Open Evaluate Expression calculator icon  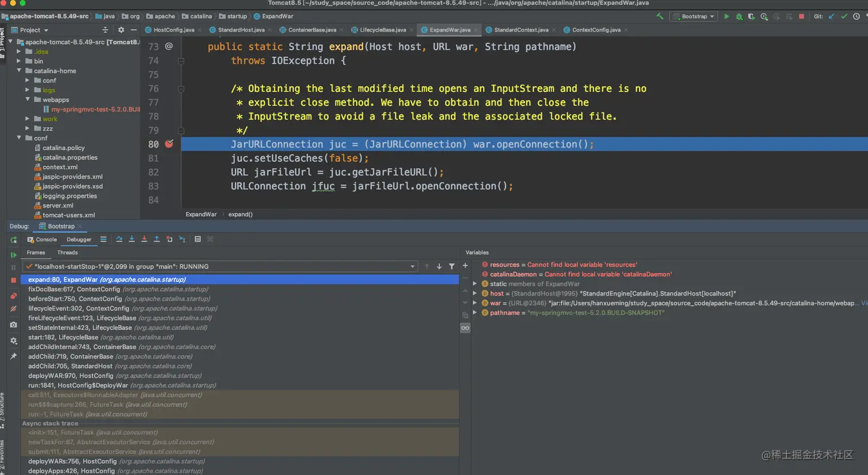tap(197, 239)
